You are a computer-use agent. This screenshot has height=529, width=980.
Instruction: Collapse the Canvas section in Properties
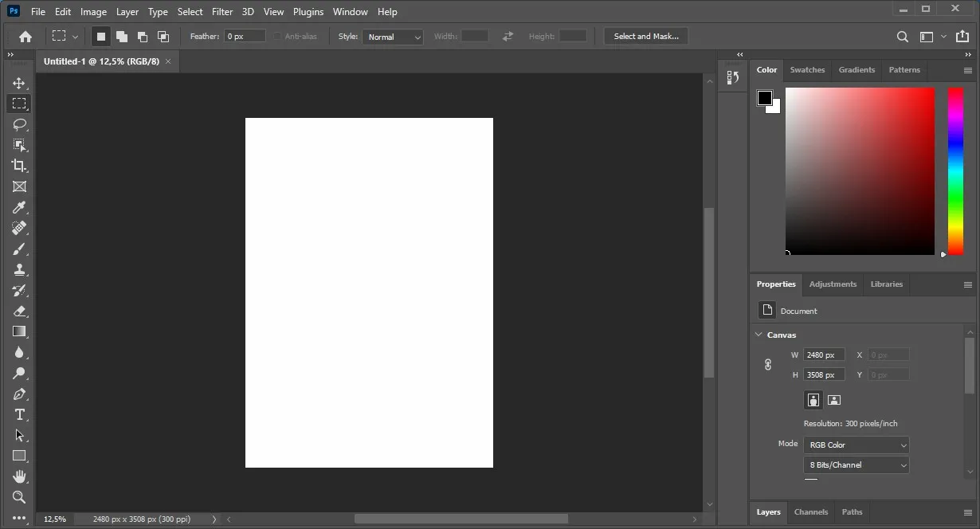[x=758, y=335]
